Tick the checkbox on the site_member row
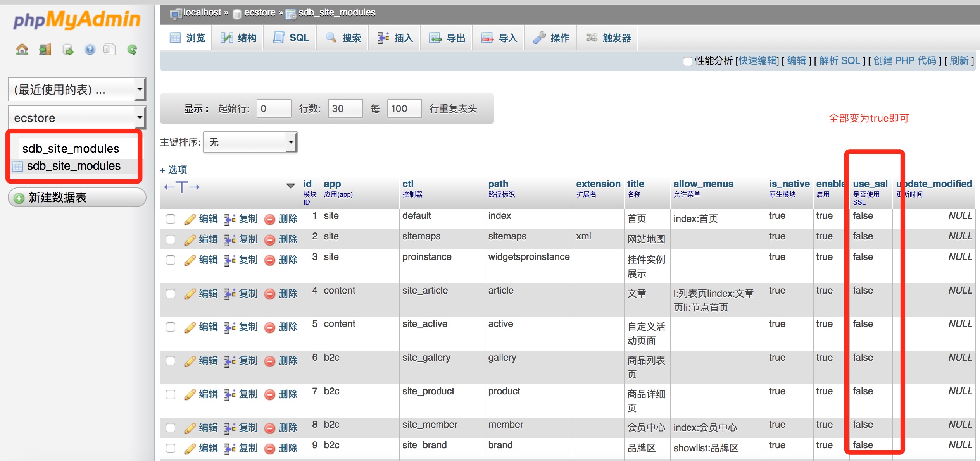Screen dimensions: 980x461 [171, 427]
